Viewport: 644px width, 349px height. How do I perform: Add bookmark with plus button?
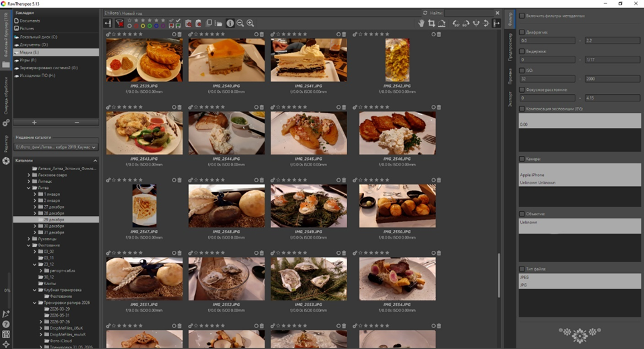point(34,122)
